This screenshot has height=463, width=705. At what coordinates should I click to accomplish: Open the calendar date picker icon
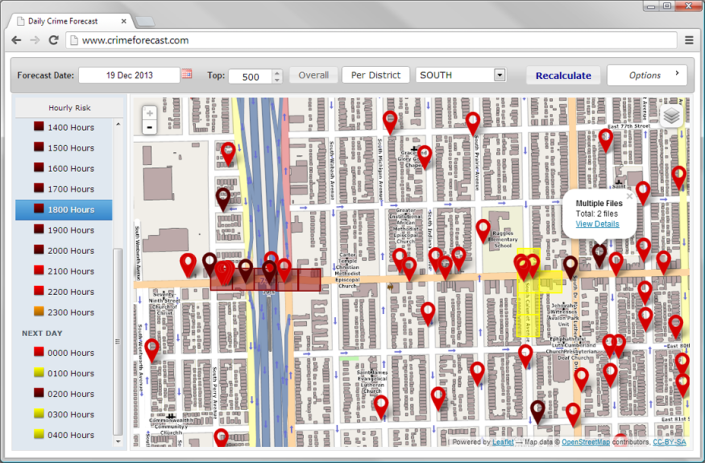[187, 75]
